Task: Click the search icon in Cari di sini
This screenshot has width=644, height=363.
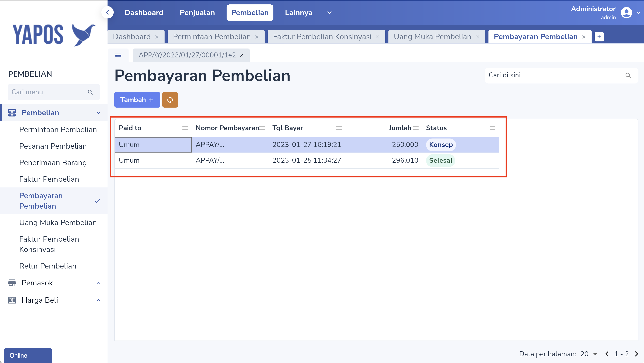Action: (x=628, y=75)
